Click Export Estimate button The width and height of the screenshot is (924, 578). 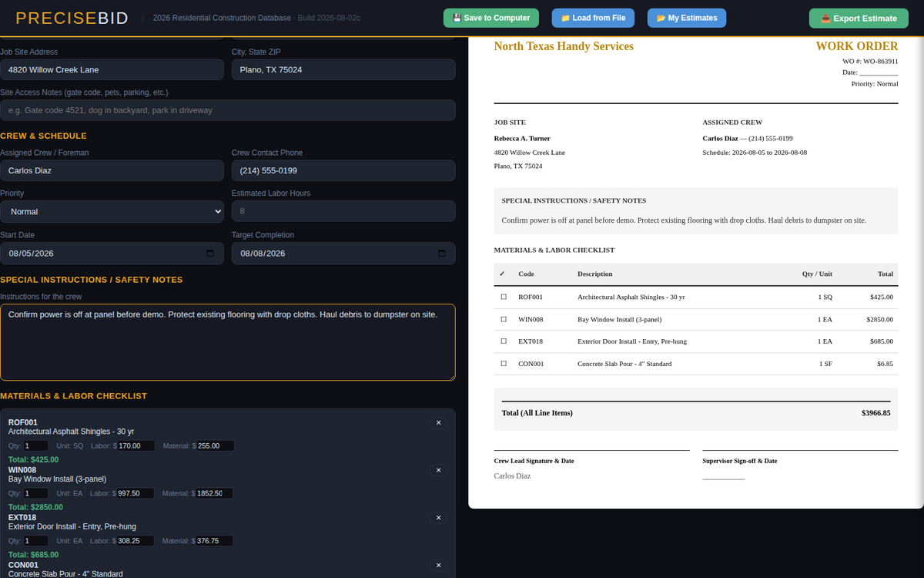click(859, 18)
